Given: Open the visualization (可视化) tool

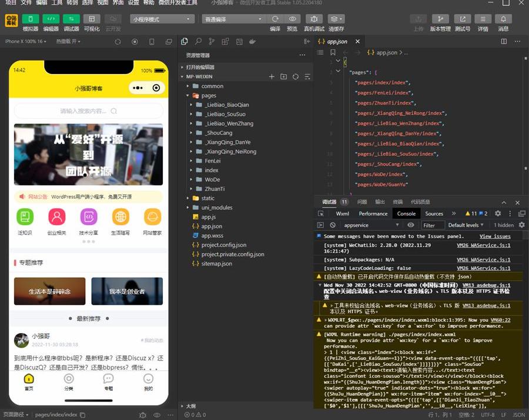Looking at the screenshot, I should tap(92, 19).
